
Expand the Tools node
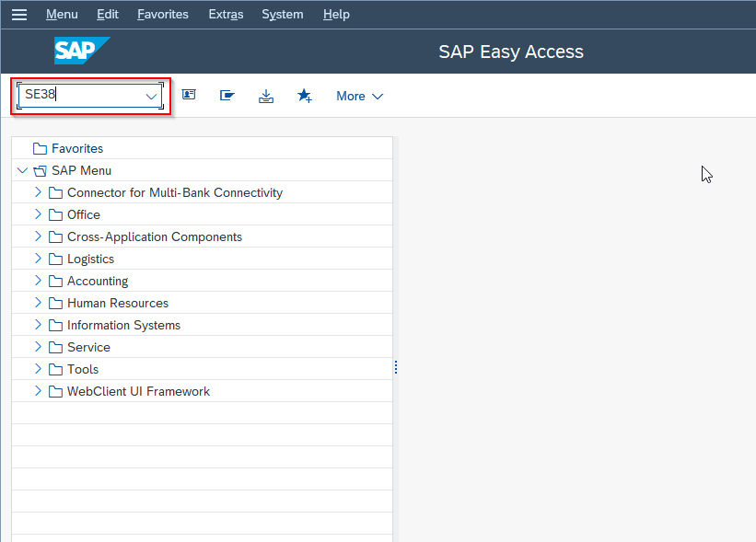(x=38, y=369)
